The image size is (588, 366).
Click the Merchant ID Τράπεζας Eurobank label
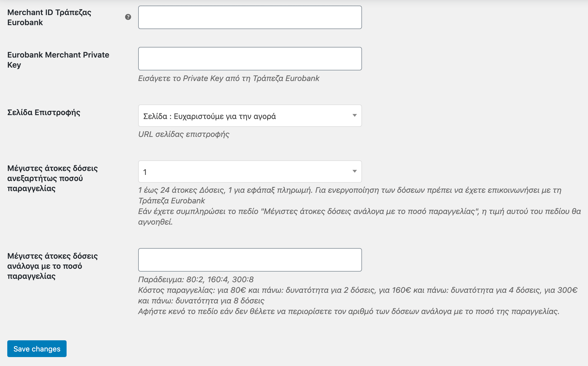point(49,17)
